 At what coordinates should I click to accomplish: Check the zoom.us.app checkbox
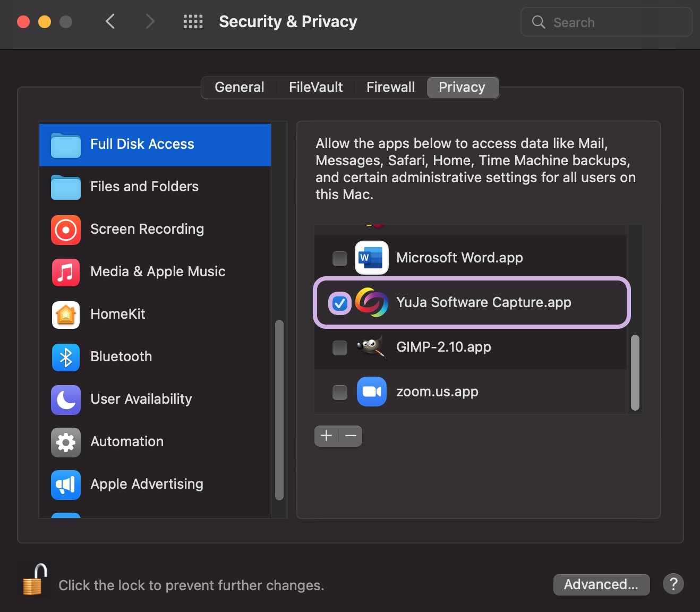pos(340,392)
